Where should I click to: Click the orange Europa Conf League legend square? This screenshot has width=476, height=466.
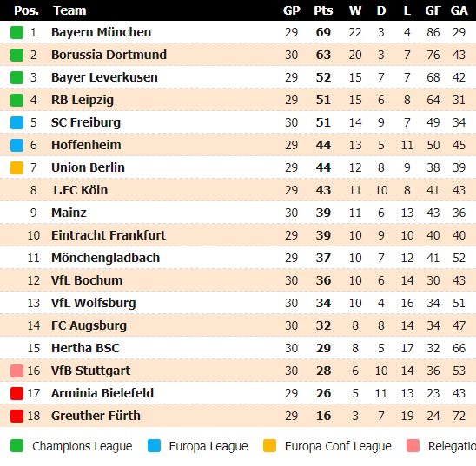[269, 446]
